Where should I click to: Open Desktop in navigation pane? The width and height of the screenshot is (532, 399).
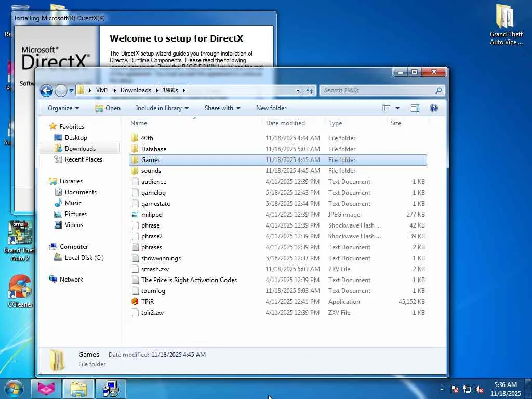tap(76, 137)
